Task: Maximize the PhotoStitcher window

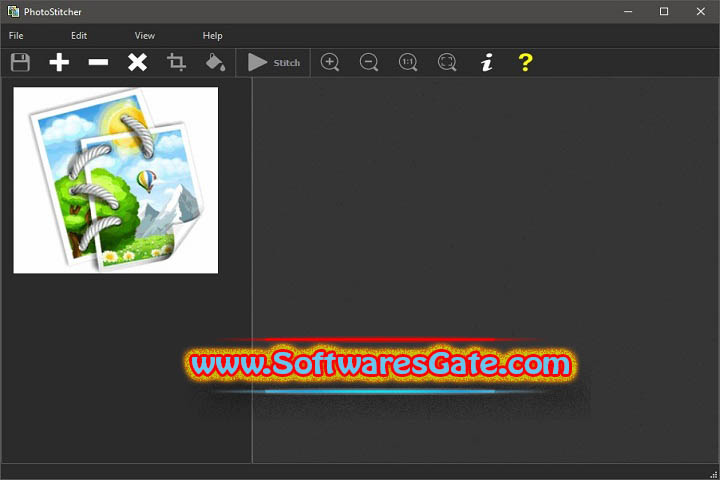Action: (x=664, y=11)
